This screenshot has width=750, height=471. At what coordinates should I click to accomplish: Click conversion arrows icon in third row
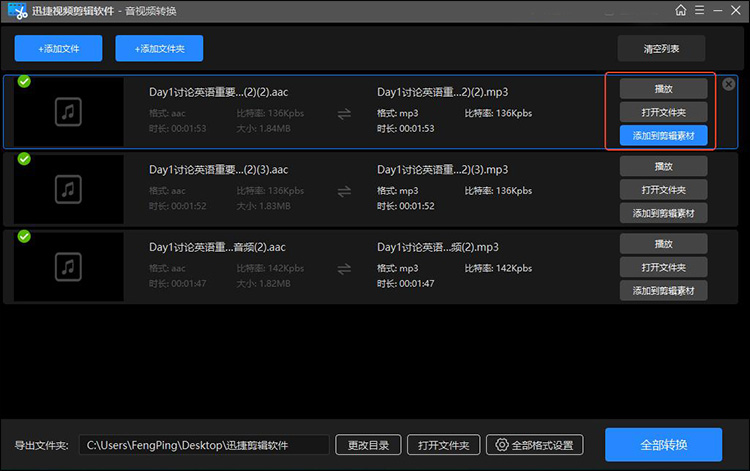(x=344, y=268)
